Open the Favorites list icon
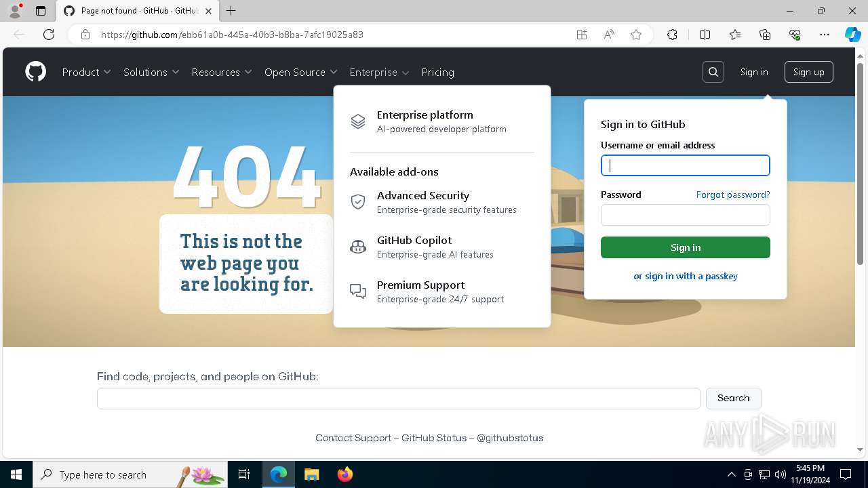Viewport: 868px width, 488px height. (x=735, y=35)
